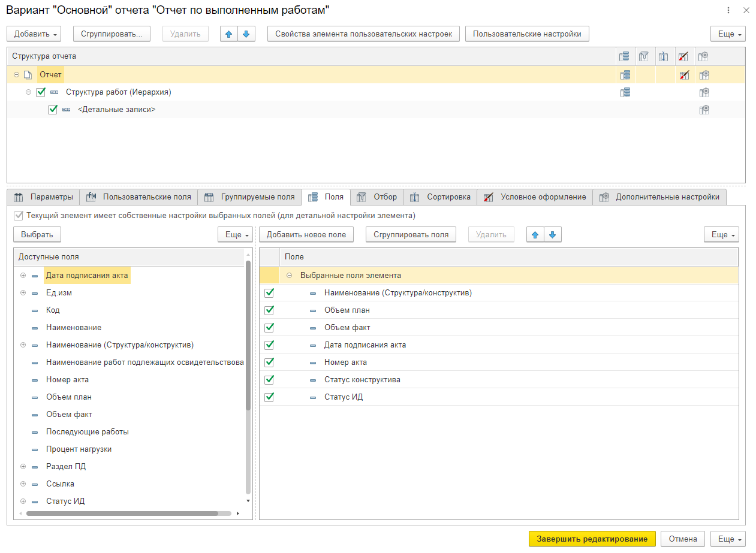
Task: Click additional settings gear icon for Детальные записи
Action: coord(704,110)
